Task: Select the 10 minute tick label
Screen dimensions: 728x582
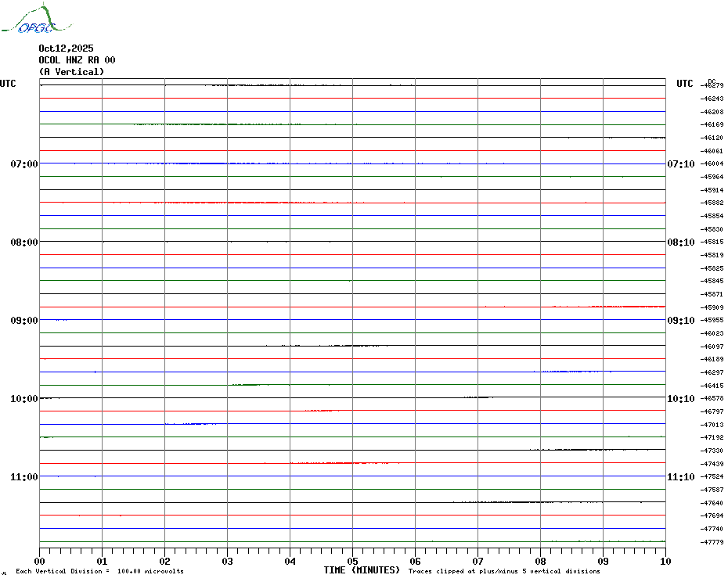Action: 665,561
